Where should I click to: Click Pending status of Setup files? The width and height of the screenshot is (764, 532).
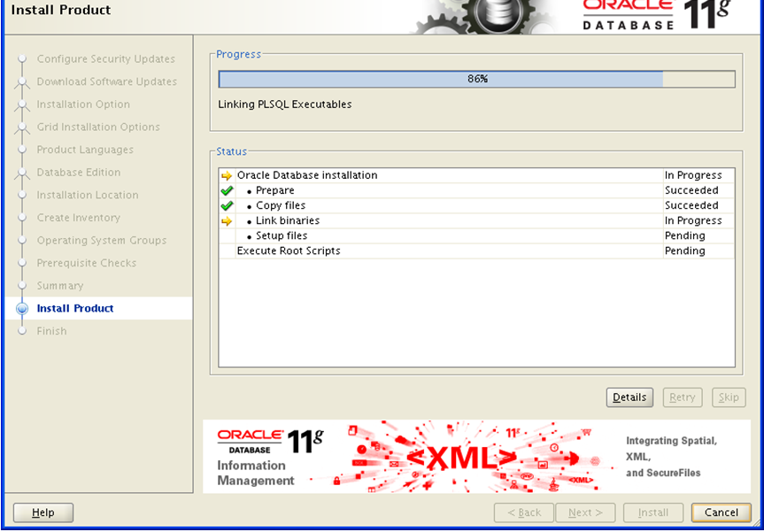tap(684, 235)
